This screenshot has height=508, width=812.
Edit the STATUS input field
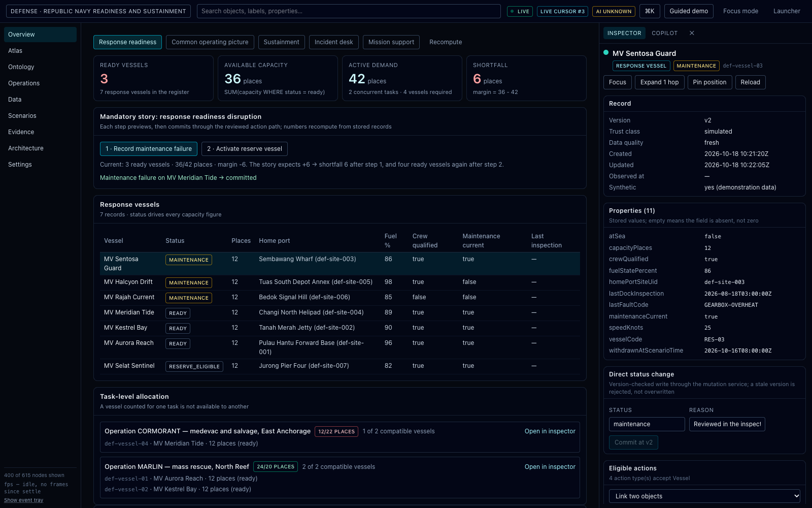(647, 424)
